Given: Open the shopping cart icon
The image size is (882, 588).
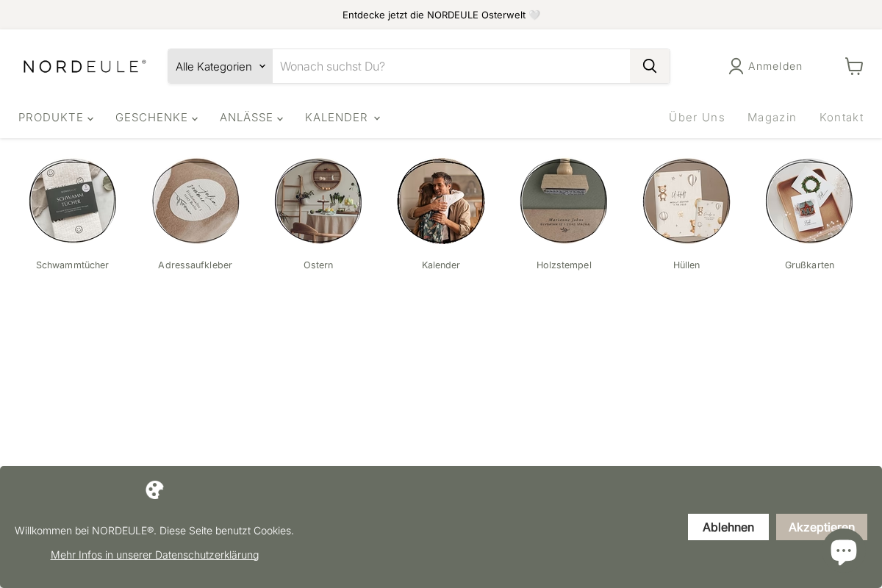Looking at the screenshot, I should pos(853,66).
